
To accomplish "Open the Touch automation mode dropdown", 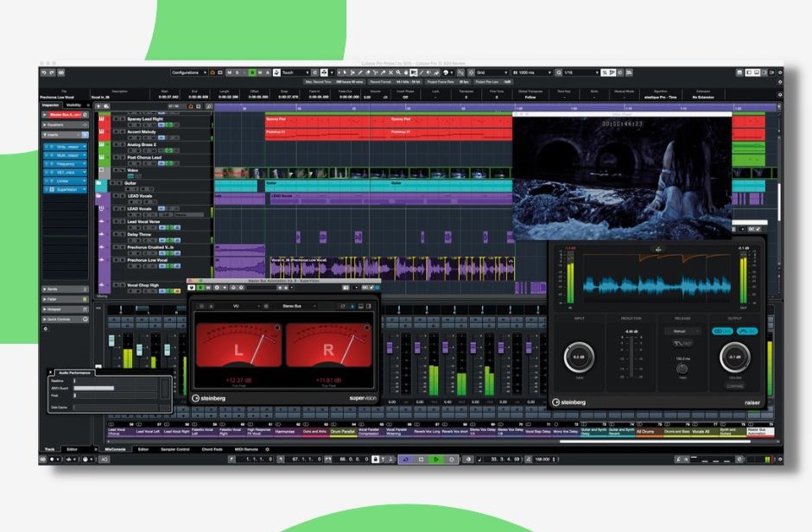I will 290,72.
